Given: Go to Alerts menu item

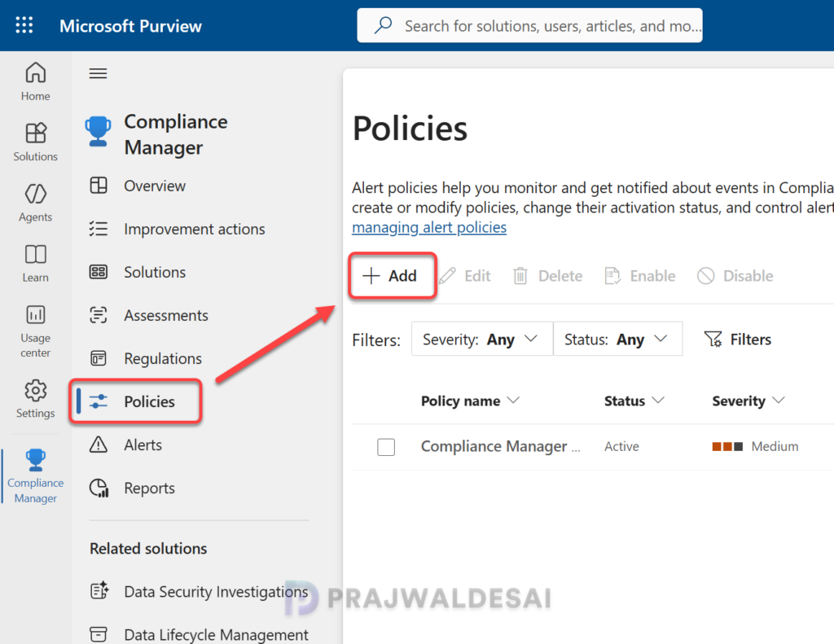Looking at the screenshot, I should tap(143, 445).
